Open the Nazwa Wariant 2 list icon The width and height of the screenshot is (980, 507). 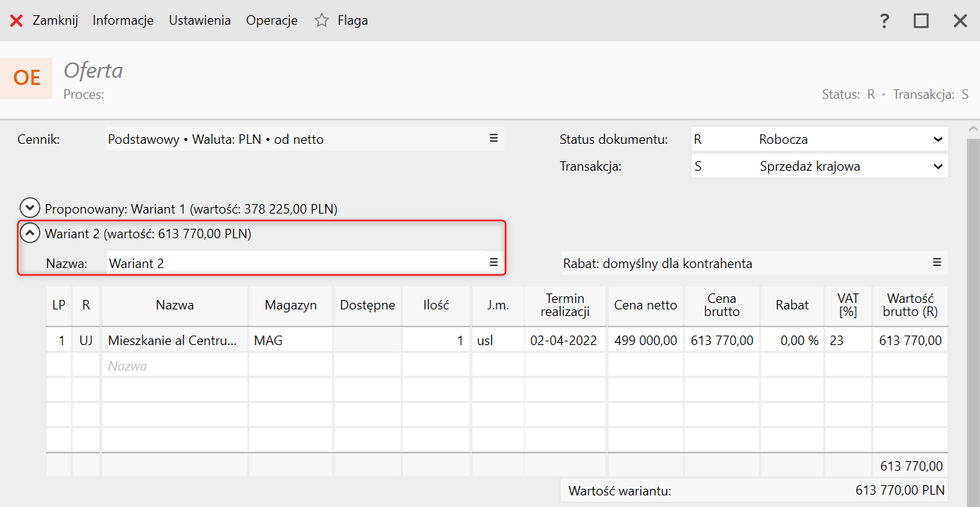pos(494,262)
